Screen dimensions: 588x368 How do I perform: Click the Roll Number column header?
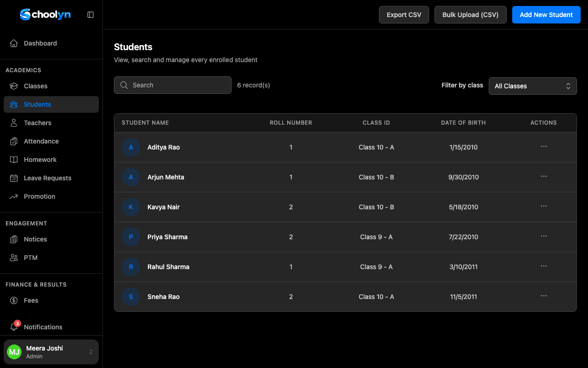click(x=291, y=123)
